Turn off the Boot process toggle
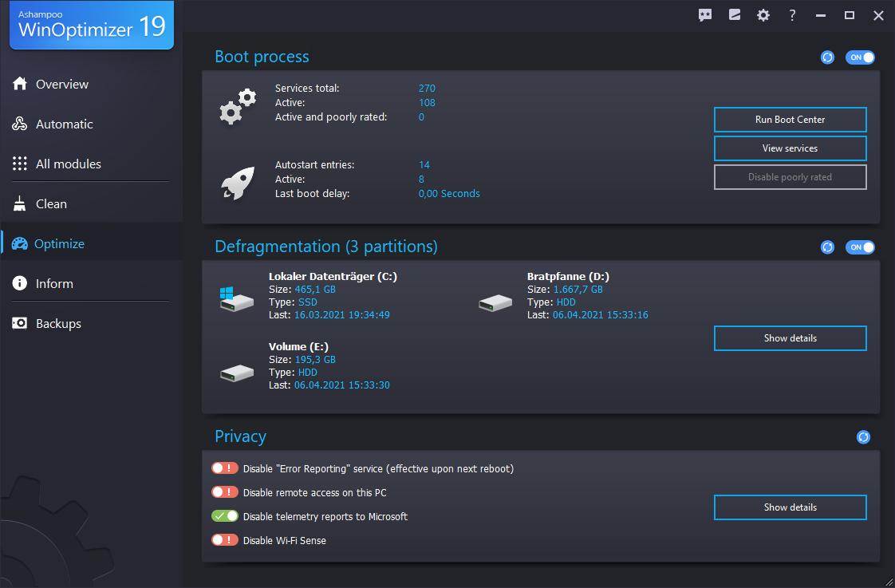Viewport: 895px width, 588px height. 860,57
